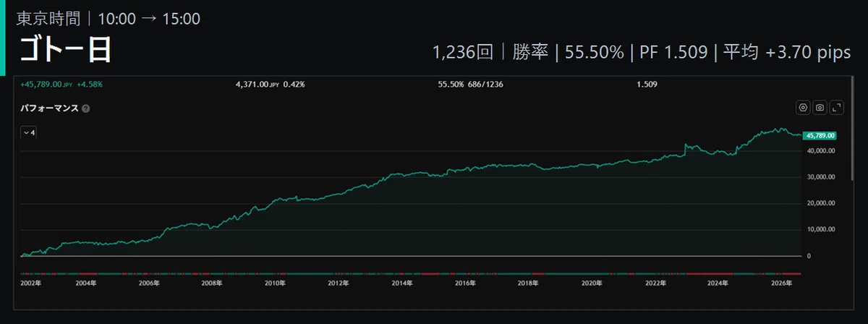
Task: Click the 0 baseline axis label
Action: pyautogui.click(x=809, y=256)
